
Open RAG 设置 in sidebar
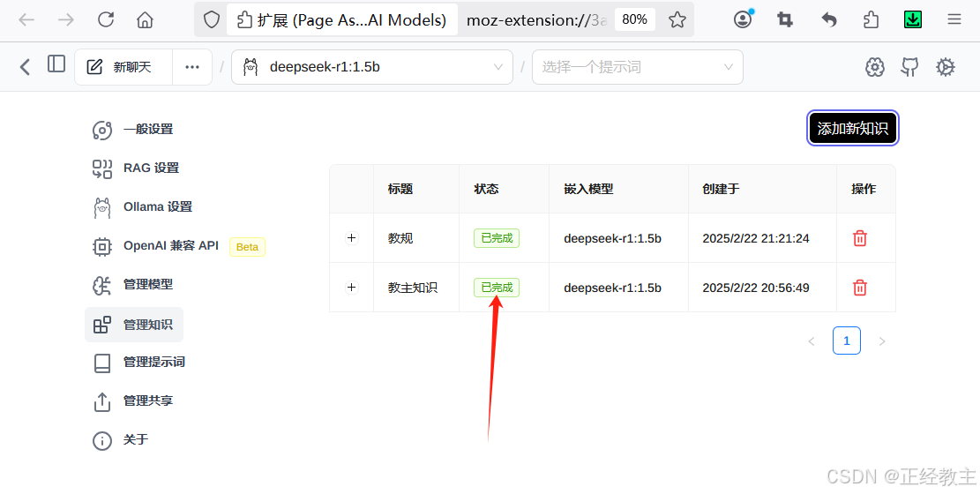click(136, 168)
